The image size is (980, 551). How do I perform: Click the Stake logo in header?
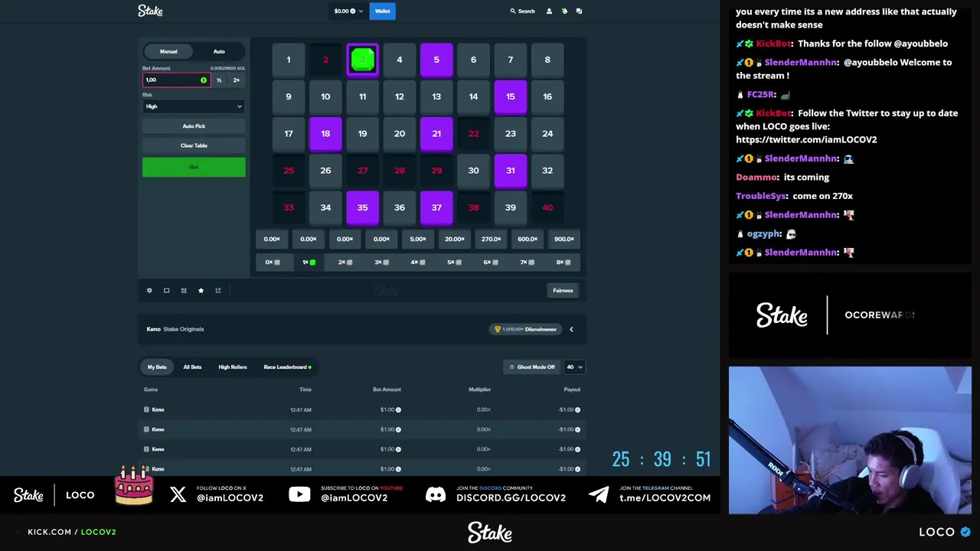150,11
